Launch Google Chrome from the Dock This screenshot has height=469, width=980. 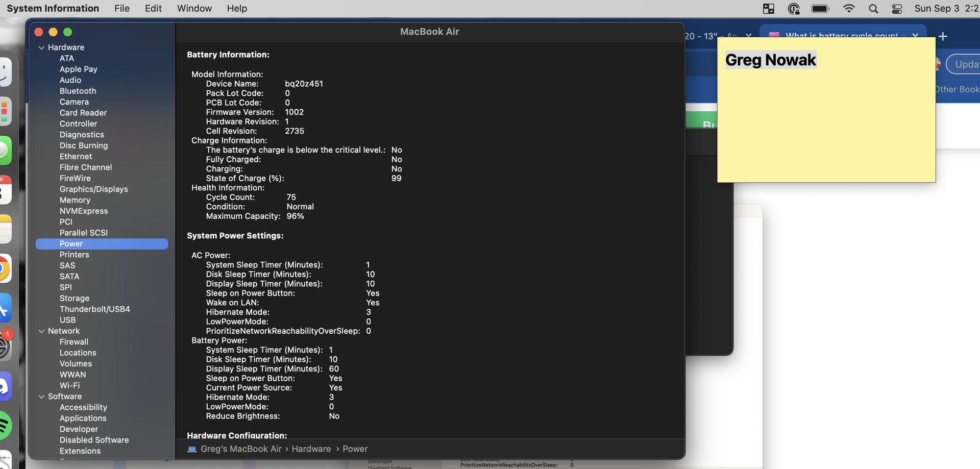[4, 268]
